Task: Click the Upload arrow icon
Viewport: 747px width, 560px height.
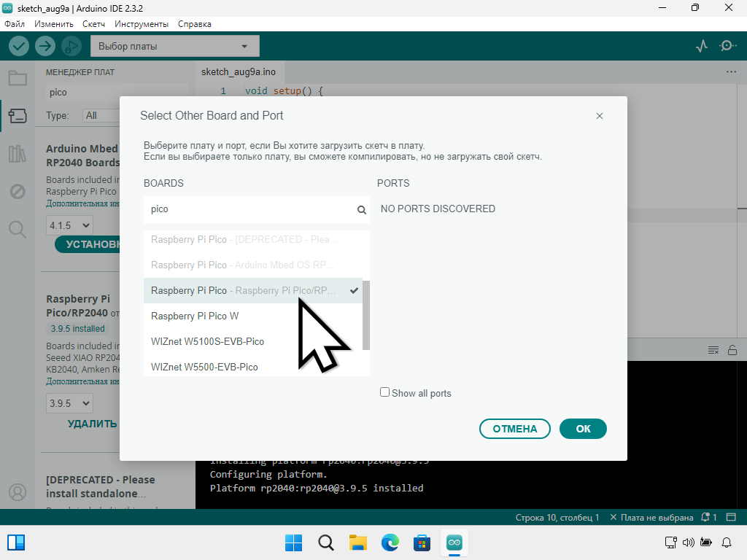Action: (x=45, y=46)
